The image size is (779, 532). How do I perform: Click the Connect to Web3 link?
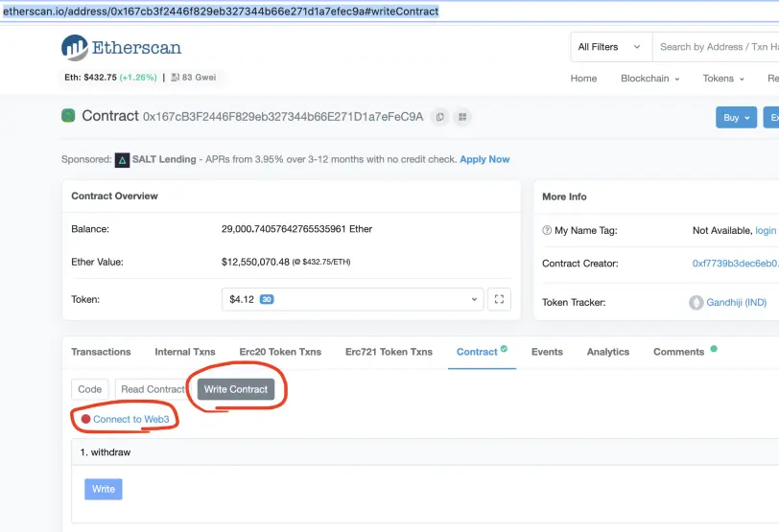pos(131,419)
